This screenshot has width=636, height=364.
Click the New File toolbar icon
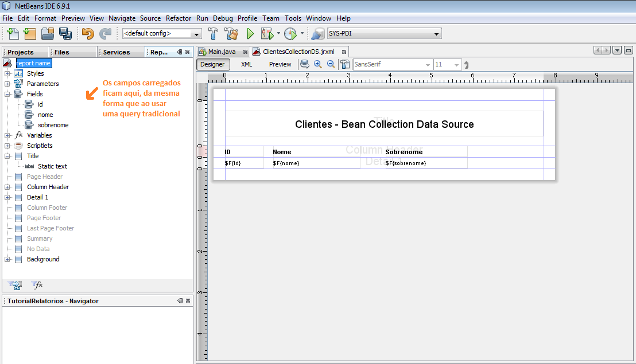point(13,34)
